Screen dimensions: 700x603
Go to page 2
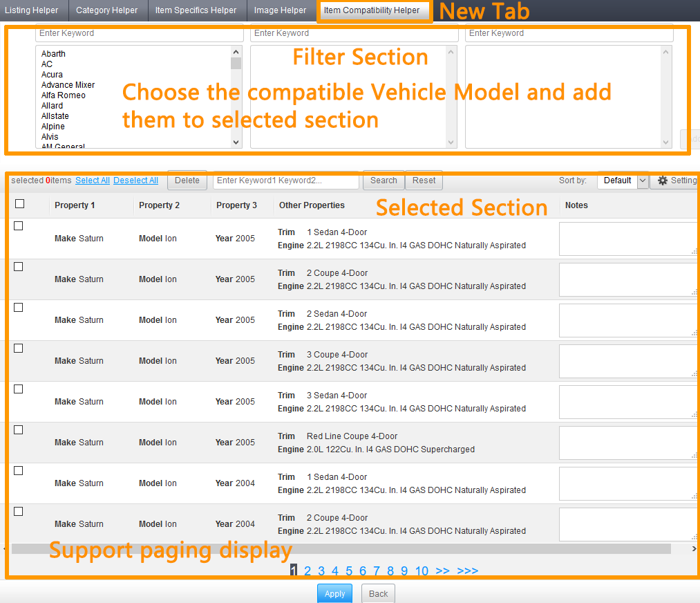coord(308,570)
